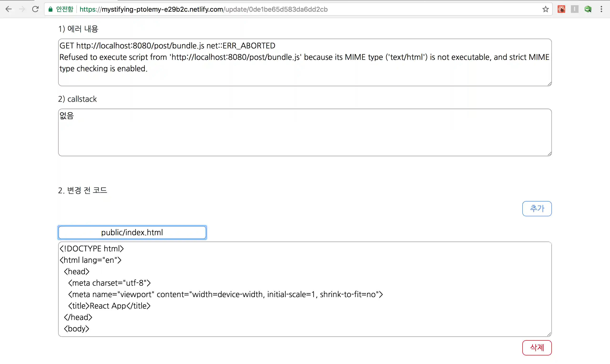This screenshot has height=364, width=610.
Task: Reload the current page
Action: (35, 9)
